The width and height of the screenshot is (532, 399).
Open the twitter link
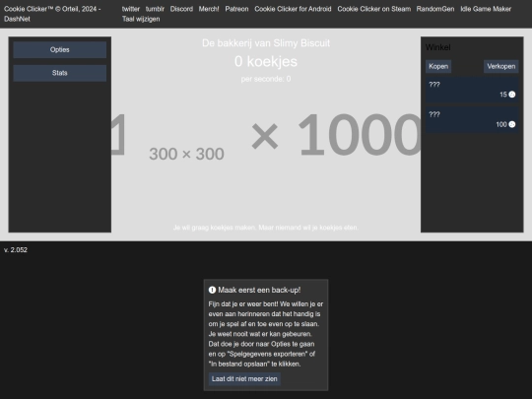(x=131, y=9)
